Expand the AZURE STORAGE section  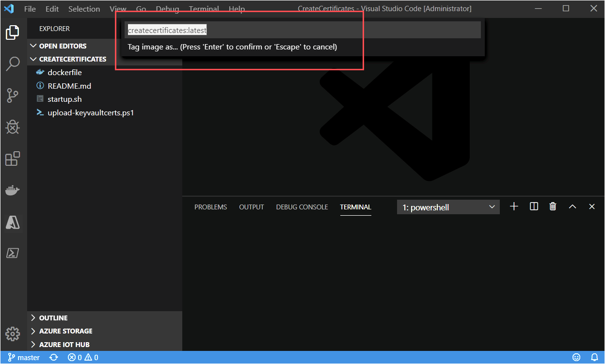tap(66, 331)
